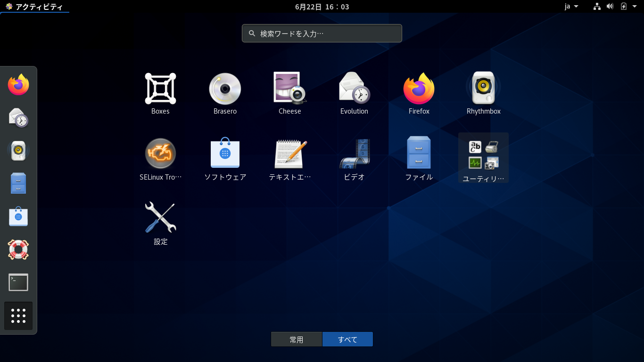Click the アクティビティ button
The height and width of the screenshot is (362, 644).
click(x=34, y=7)
